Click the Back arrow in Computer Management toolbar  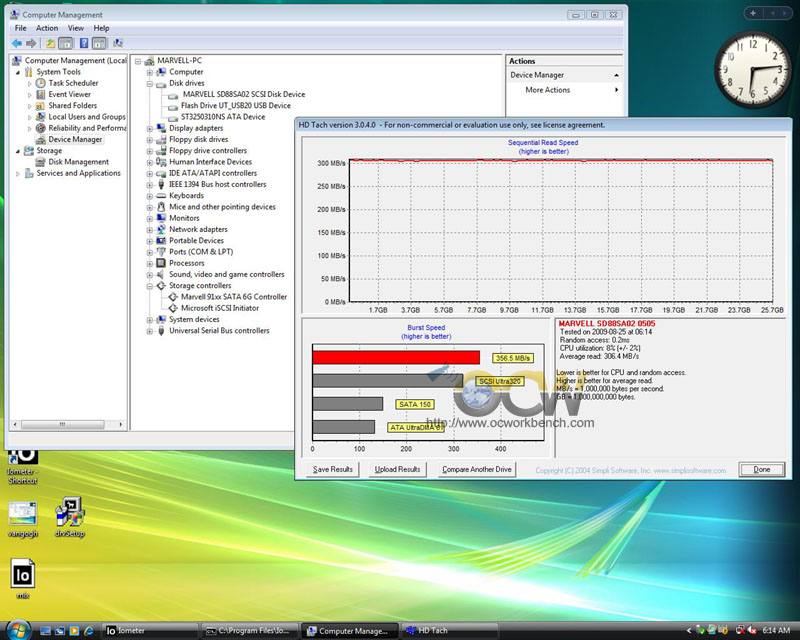[17, 43]
